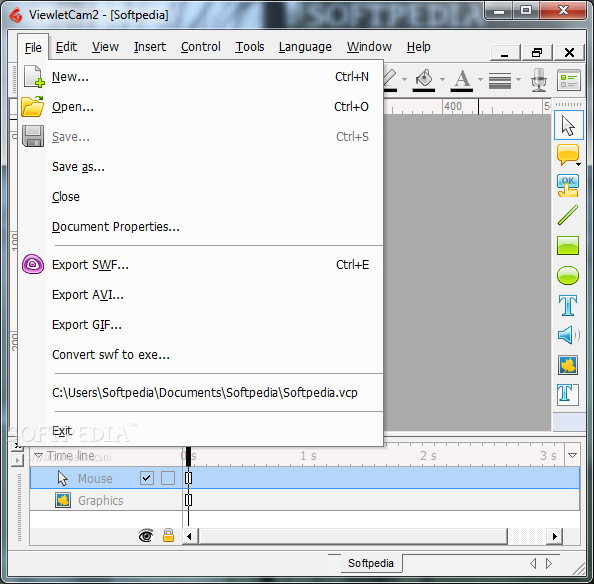Open the pencil color dropdown arrow
594x584 pixels.
click(404, 80)
